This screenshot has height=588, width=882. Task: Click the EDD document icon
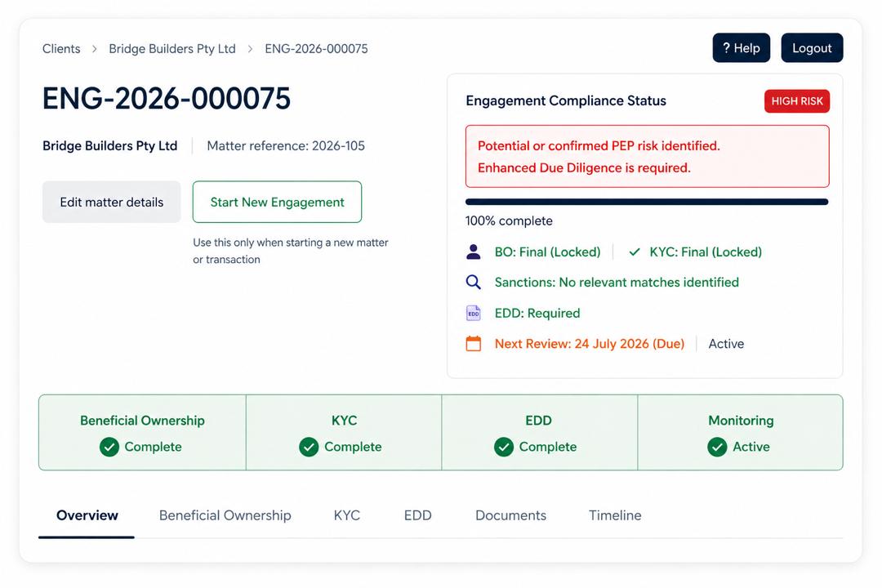coord(474,313)
